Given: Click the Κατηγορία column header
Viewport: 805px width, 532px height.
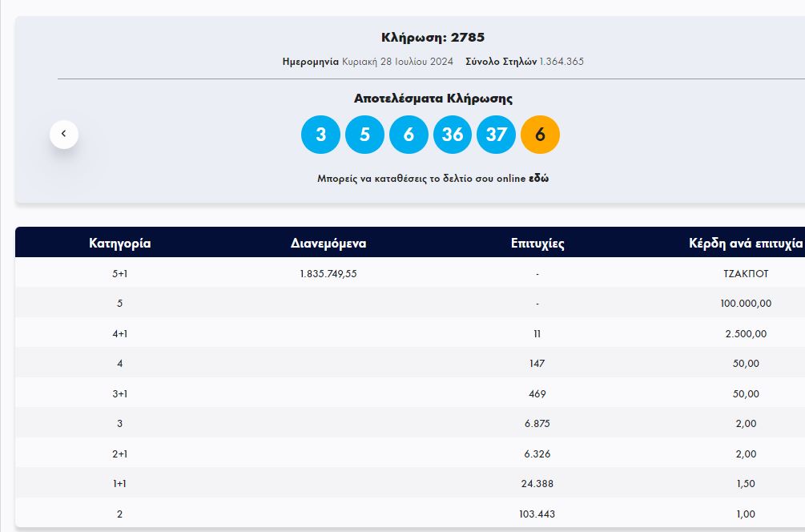Looking at the screenshot, I should pyautogui.click(x=120, y=244).
